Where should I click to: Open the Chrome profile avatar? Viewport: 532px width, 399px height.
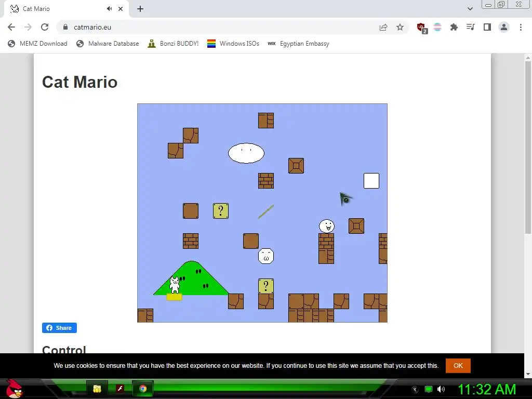[504, 27]
